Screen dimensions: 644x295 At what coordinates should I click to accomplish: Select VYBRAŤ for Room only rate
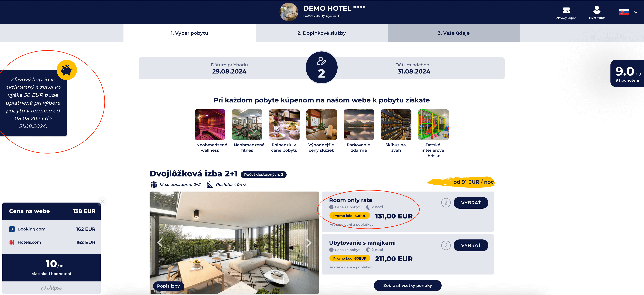point(471,203)
